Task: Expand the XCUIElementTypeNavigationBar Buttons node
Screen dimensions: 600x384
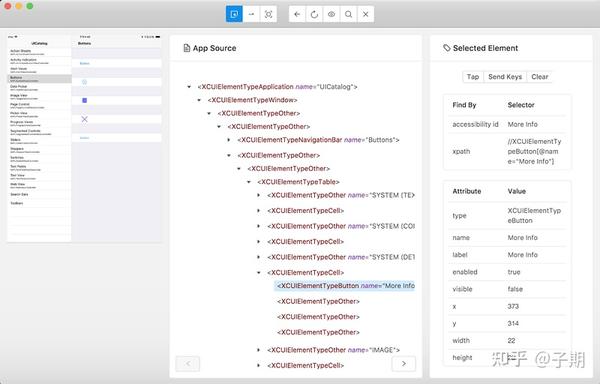Action: coord(229,140)
